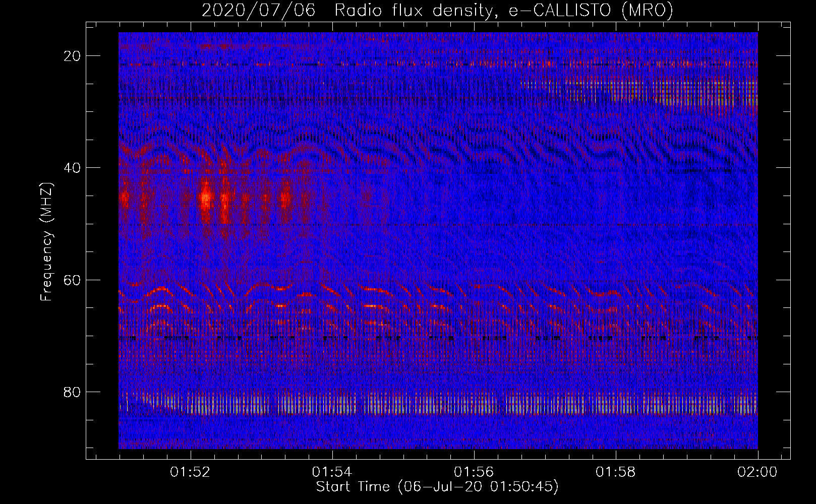Select the "Frequency (MHZ)" y-axis label
The height and width of the screenshot is (504, 816).
(x=46, y=242)
